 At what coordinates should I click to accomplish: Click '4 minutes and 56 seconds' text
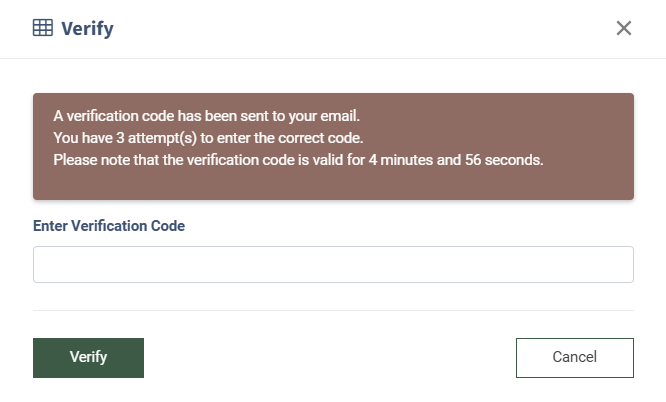pos(456,160)
